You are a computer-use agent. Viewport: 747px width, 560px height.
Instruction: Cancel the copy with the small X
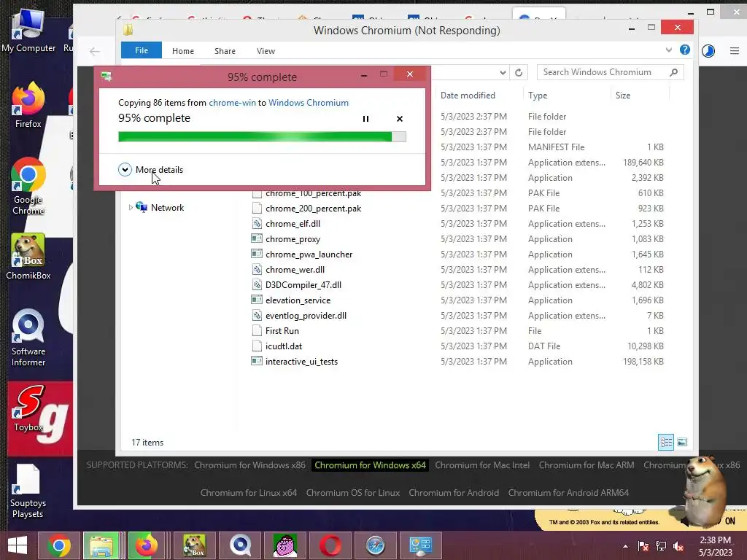point(400,119)
